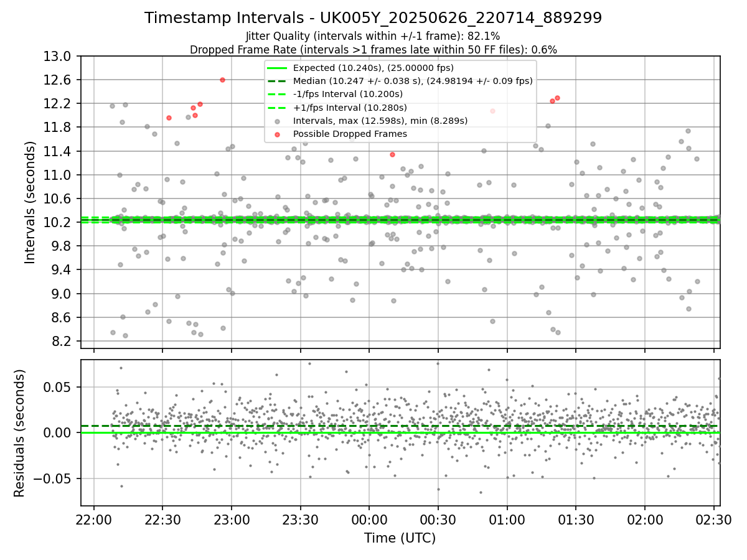Click the 'Intervals (seconds)' y-axis label
747x560 pixels.
point(31,202)
